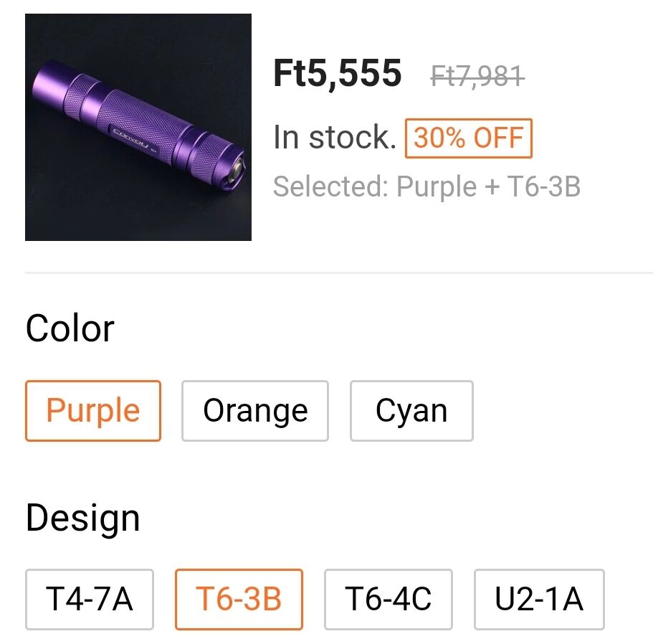Pick the T6-4C design variant
653x644 pixels.
point(388,599)
